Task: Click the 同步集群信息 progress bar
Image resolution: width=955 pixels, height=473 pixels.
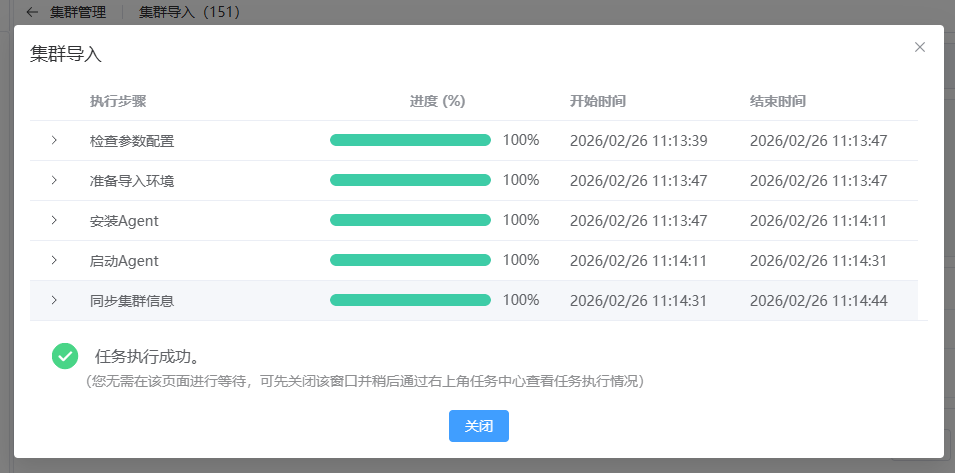Action: pos(410,300)
